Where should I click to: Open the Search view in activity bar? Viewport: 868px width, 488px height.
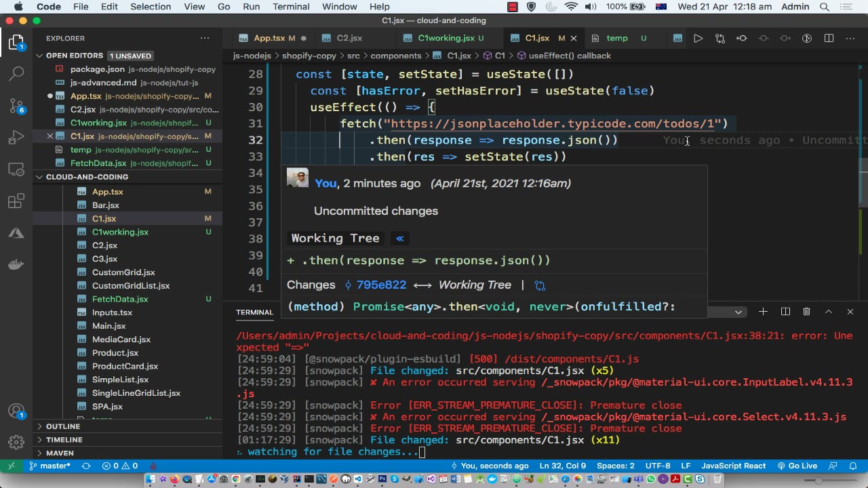pos(16,73)
